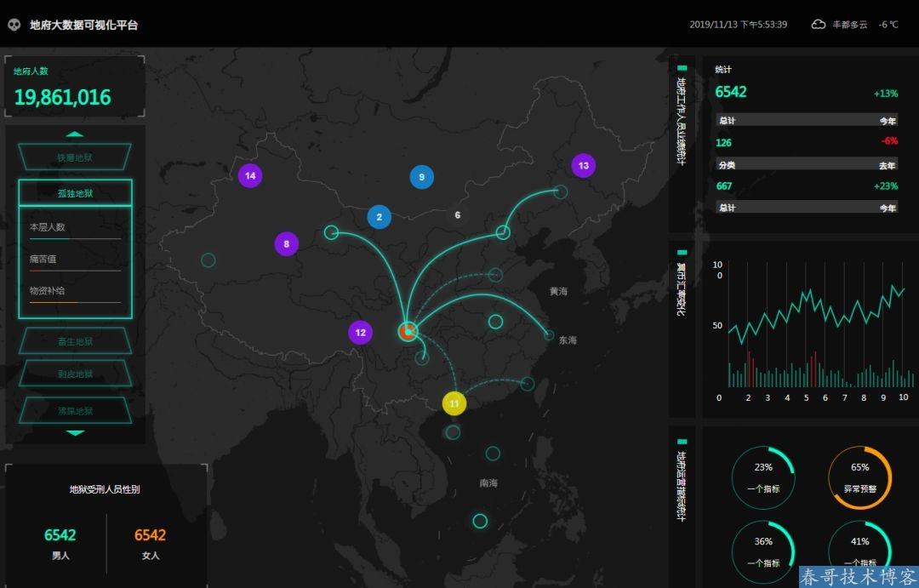
Task: Click the weather cloud icon near the temperature
Action: [x=818, y=25]
